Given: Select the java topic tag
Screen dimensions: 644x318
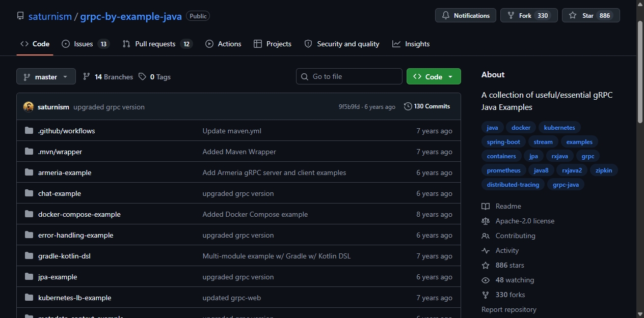Looking at the screenshot, I should (492, 128).
